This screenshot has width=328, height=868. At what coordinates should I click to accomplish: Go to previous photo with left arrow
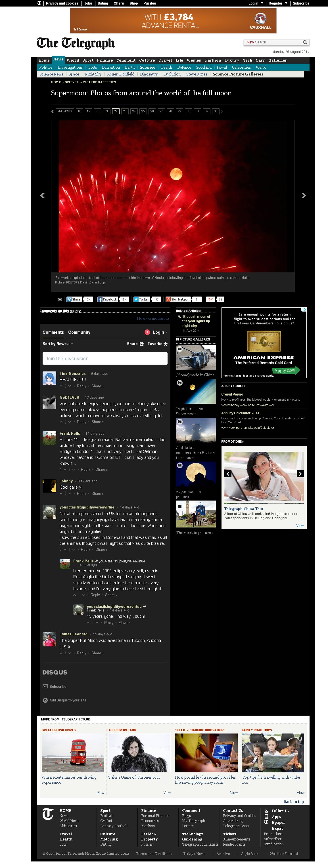[x=43, y=196]
